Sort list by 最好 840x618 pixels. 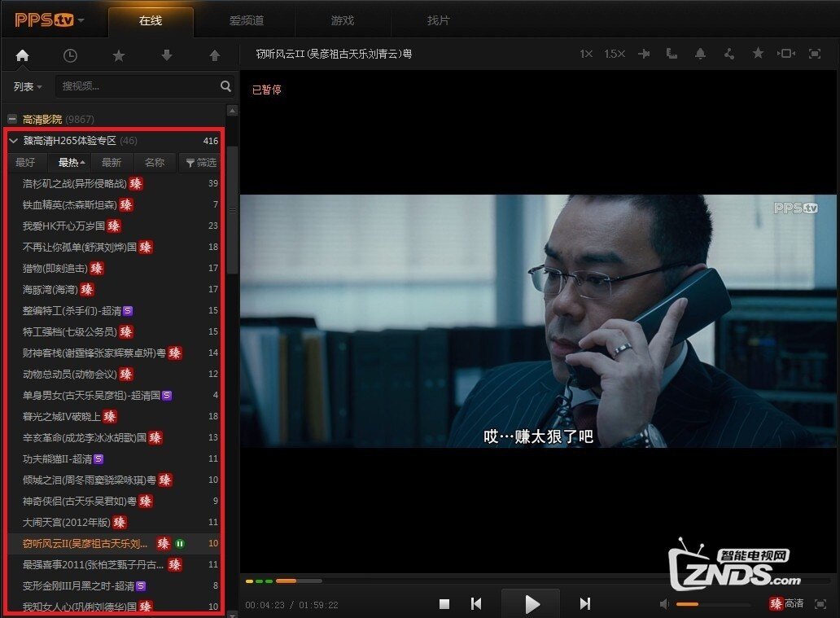tap(25, 162)
